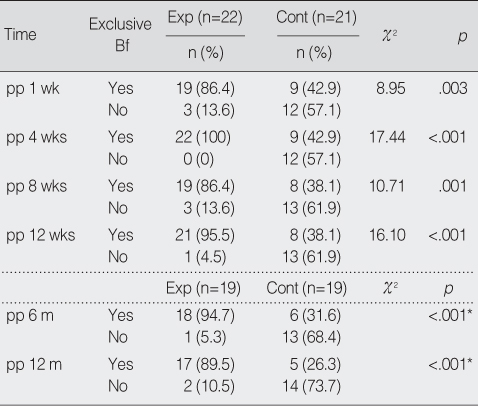Screen dimensions: 478x406
Task: Select the 21 (95.5) cell
Action: click(x=205, y=235)
